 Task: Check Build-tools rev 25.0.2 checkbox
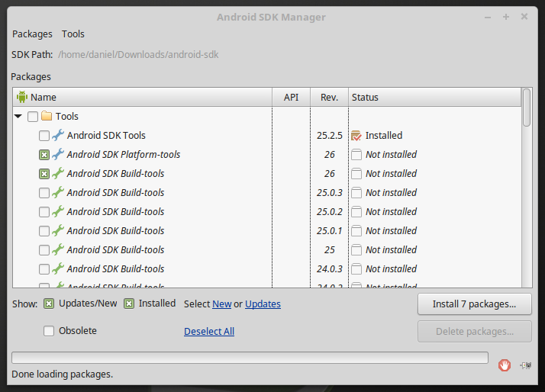point(44,212)
